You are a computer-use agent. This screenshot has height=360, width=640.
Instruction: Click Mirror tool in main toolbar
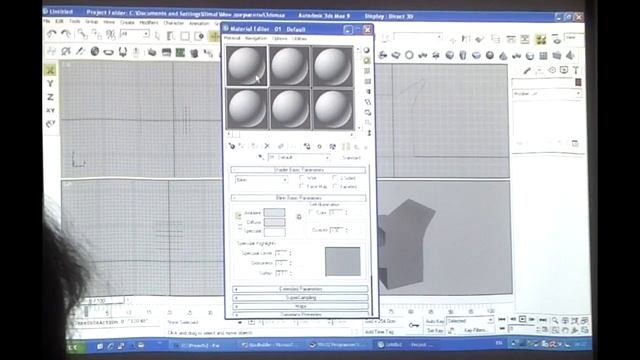465,39
